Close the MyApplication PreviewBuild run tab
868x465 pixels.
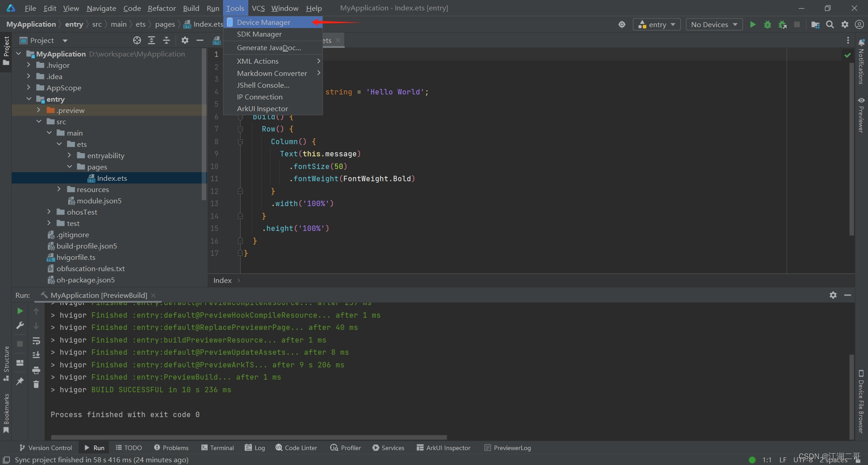(153, 296)
